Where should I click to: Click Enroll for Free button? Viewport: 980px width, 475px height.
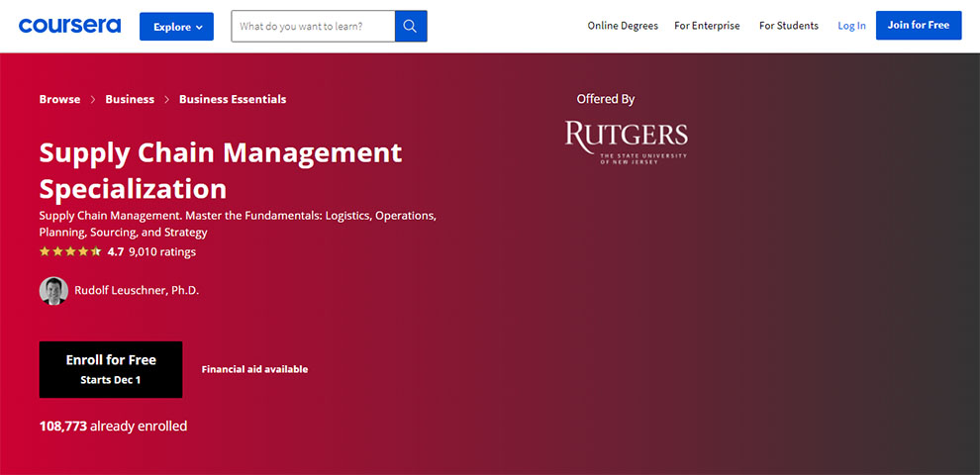coord(111,369)
